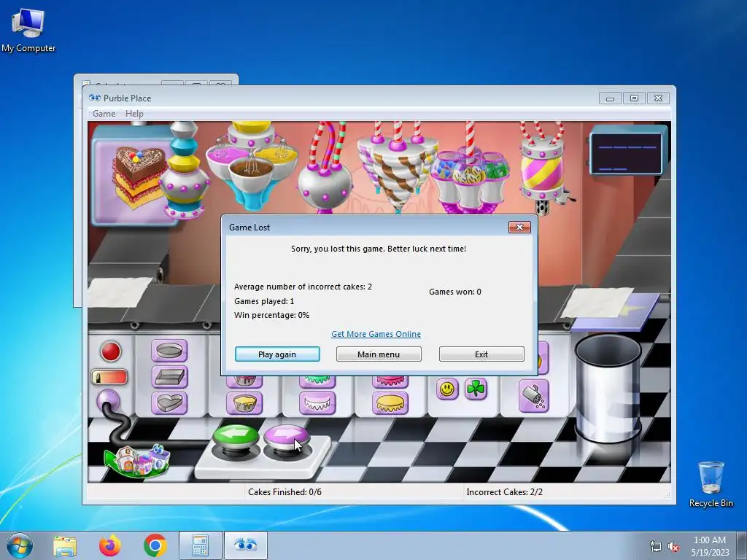Screen dimensions: 747x560
Task: Close the Game Lost dialog
Action: click(x=519, y=227)
